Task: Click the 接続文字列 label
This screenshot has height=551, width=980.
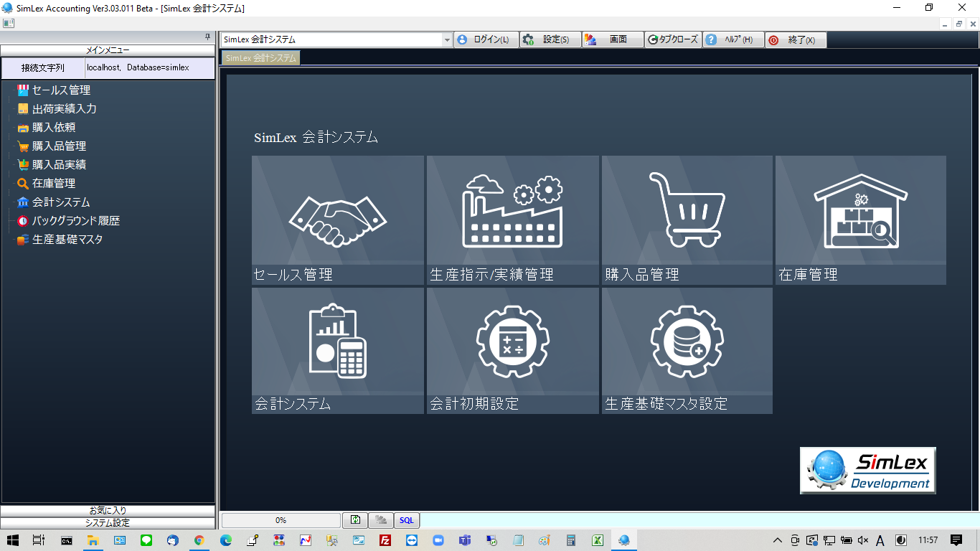Action: pos(43,68)
